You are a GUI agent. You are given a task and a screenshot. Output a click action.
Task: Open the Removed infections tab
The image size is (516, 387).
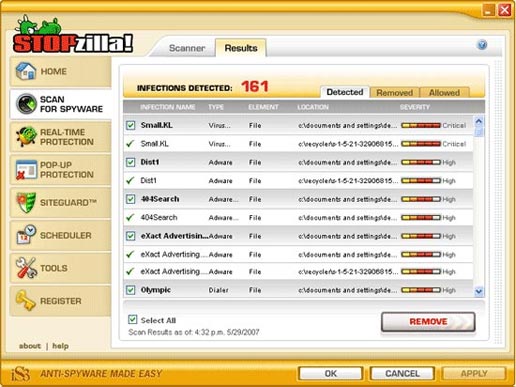[x=395, y=93]
